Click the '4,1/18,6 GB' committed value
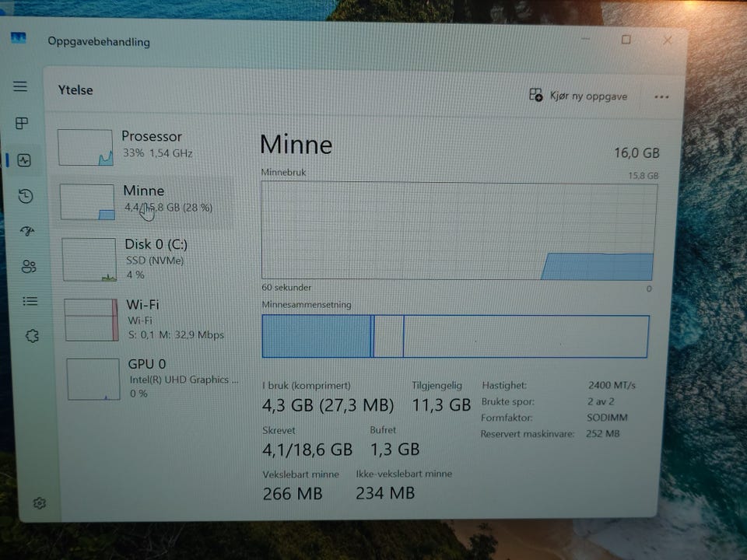The height and width of the screenshot is (560, 747). coord(307,450)
